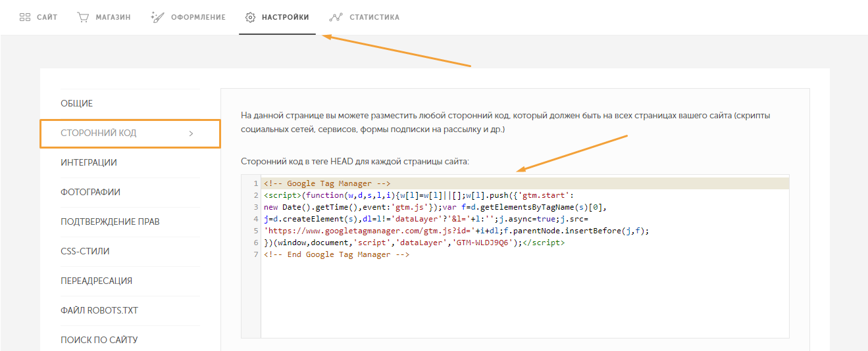Select ПОДТВЕРЖДЕНИЕ ПРАВ menu item
The width and height of the screenshot is (868, 351).
coord(110,222)
